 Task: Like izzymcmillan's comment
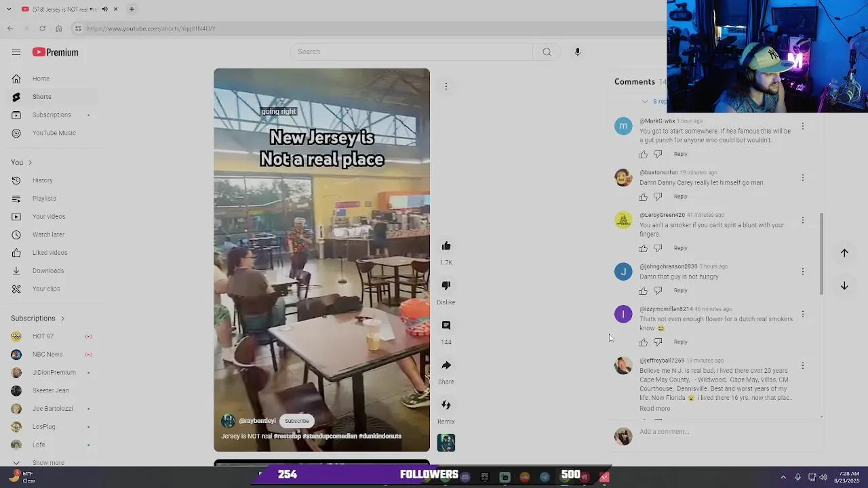[x=644, y=343]
